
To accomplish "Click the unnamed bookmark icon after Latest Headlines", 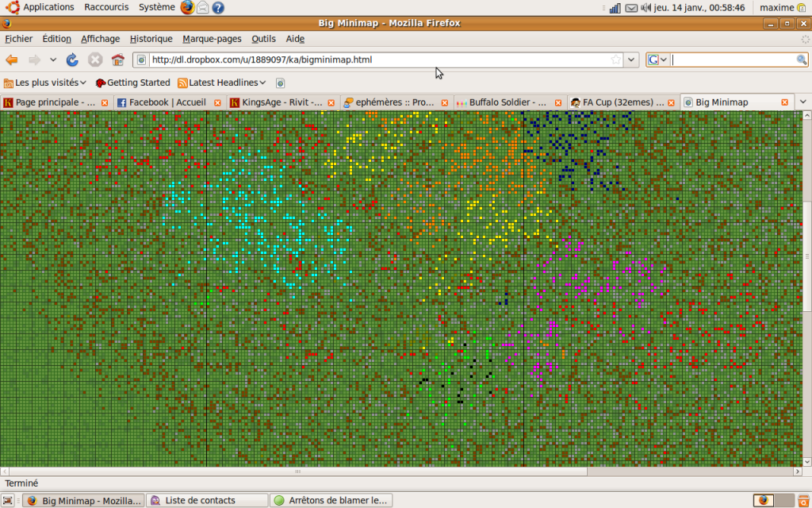I will click(280, 83).
